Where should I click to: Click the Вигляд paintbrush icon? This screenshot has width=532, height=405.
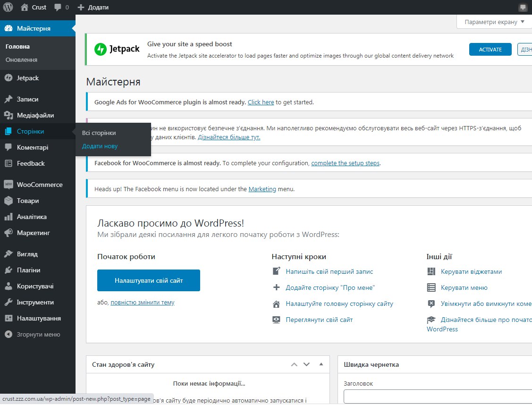[8, 254]
